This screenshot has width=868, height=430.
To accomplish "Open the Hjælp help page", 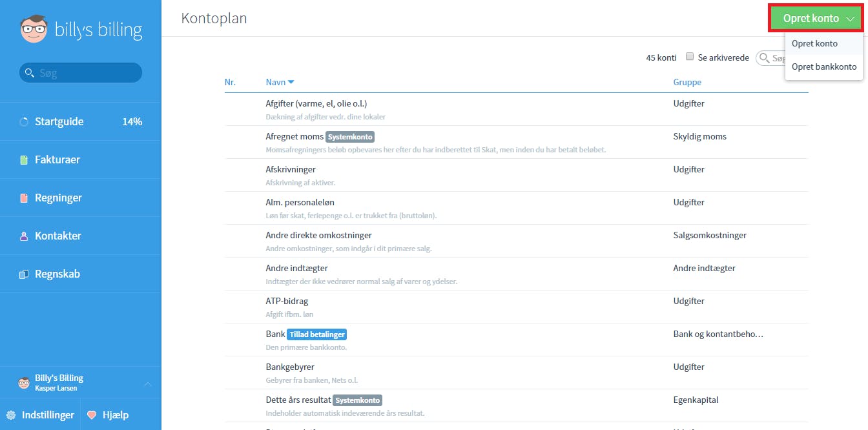I will (x=108, y=415).
